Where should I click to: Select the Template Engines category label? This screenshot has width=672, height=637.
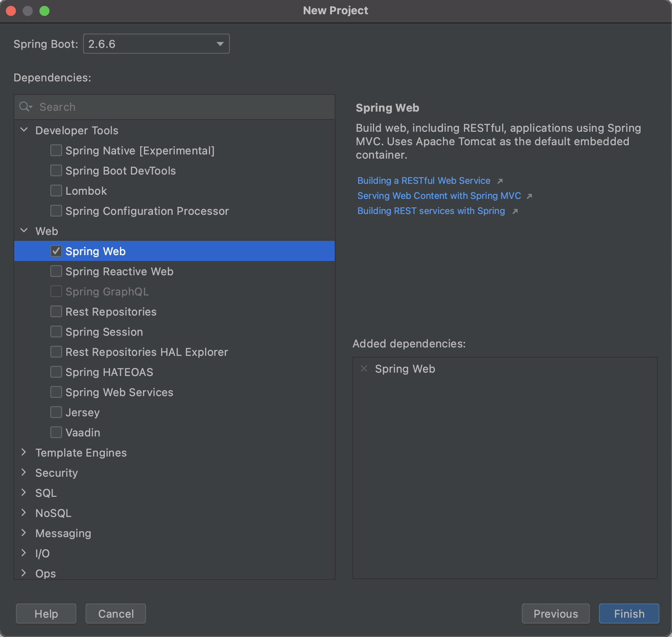pyautogui.click(x=81, y=453)
